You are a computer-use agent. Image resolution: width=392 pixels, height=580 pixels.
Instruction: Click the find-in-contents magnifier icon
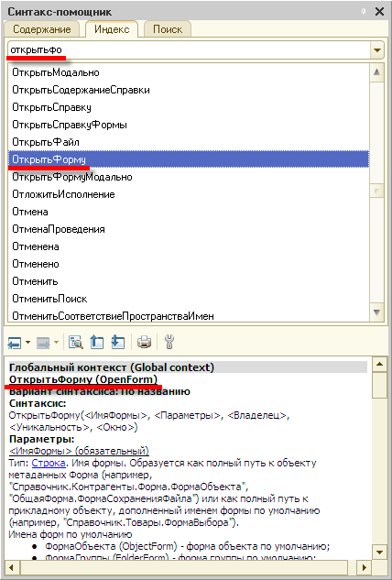tap(76, 342)
